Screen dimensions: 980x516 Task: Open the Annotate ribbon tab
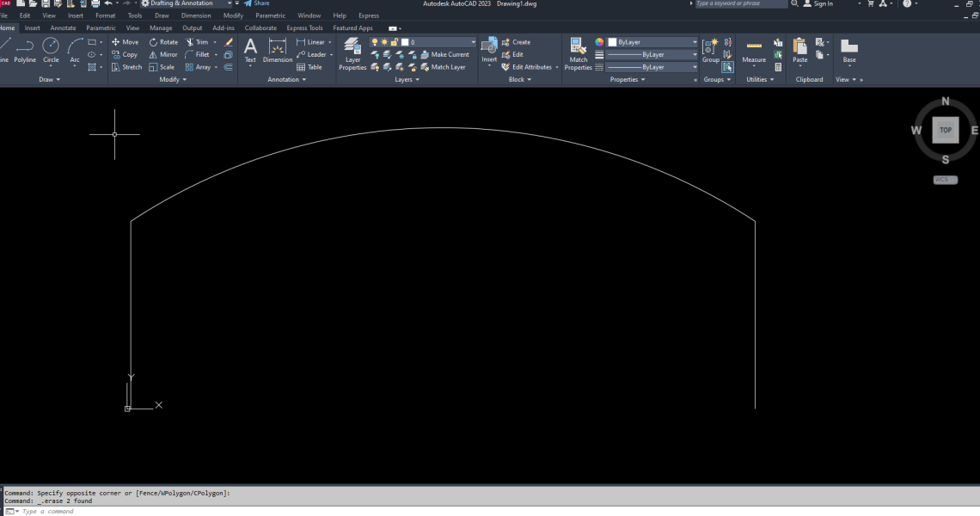point(63,28)
